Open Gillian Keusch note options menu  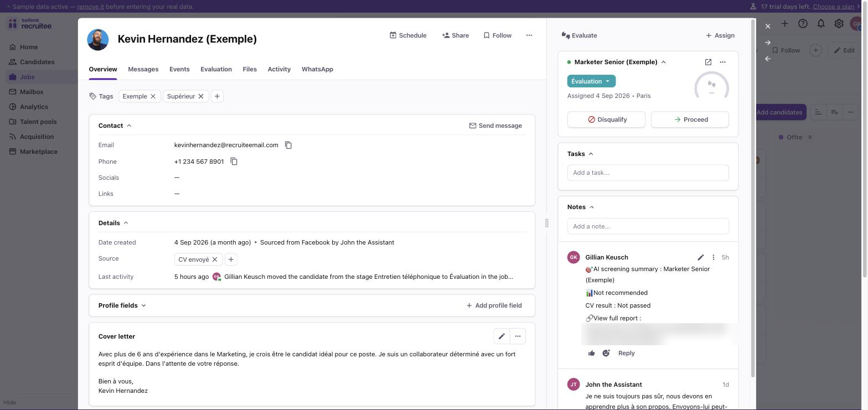pos(714,257)
